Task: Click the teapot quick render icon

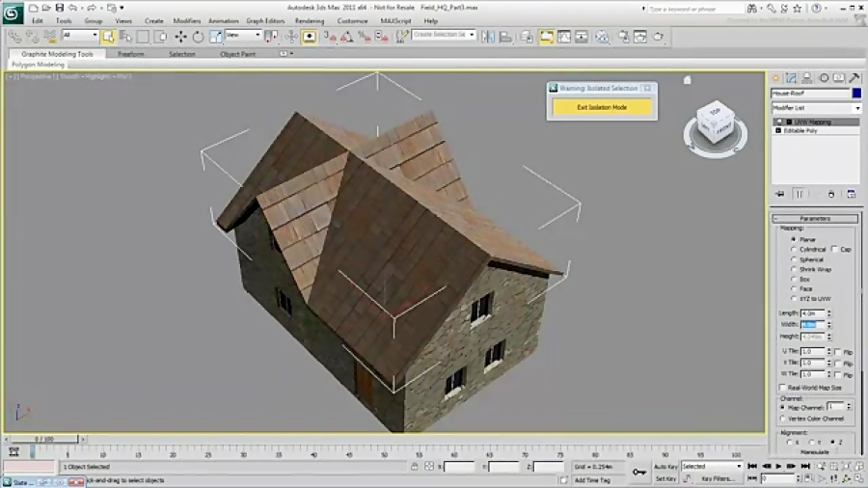Action: click(x=659, y=37)
